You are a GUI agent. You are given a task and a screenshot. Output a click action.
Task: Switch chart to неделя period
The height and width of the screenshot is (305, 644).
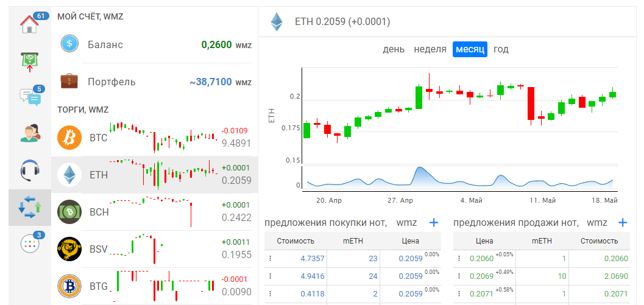pos(430,49)
